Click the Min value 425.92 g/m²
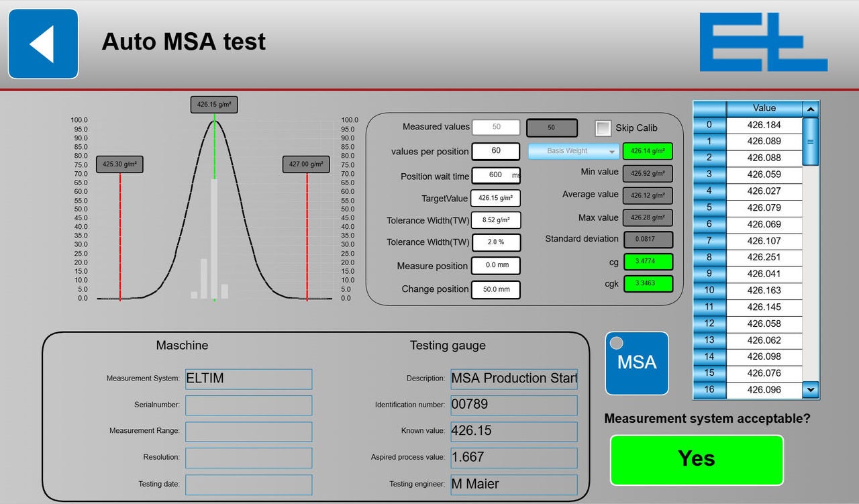This screenshot has width=859, height=504. [648, 173]
